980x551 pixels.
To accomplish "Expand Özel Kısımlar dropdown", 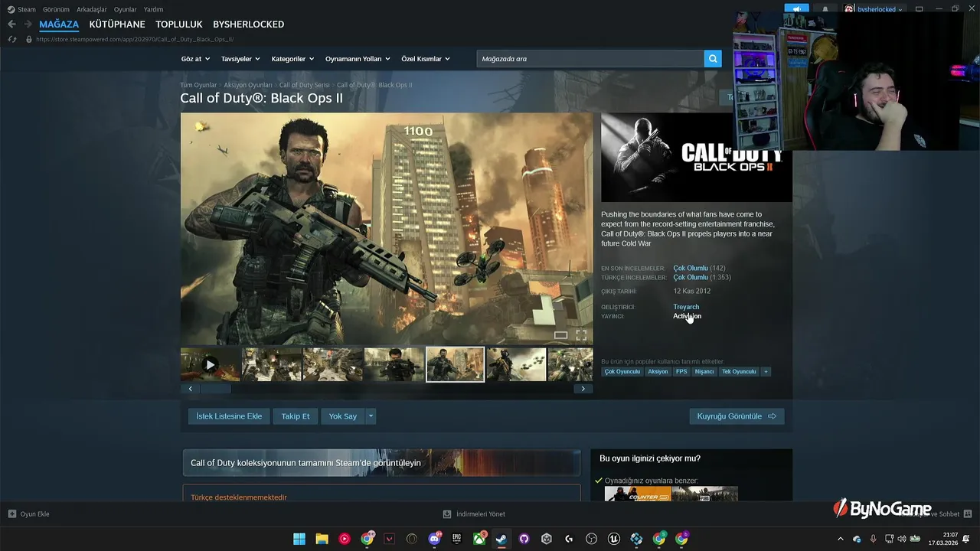I will pyautogui.click(x=426, y=59).
